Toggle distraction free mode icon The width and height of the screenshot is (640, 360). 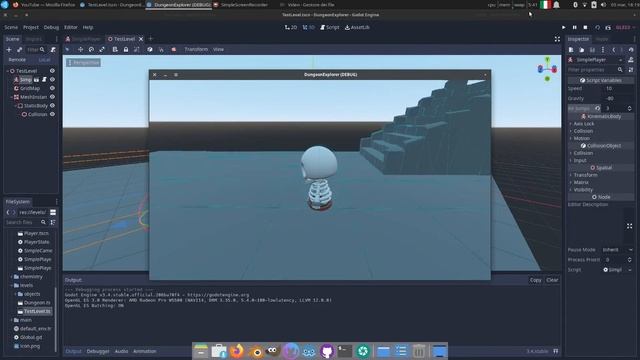pyautogui.click(x=557, y=39)
